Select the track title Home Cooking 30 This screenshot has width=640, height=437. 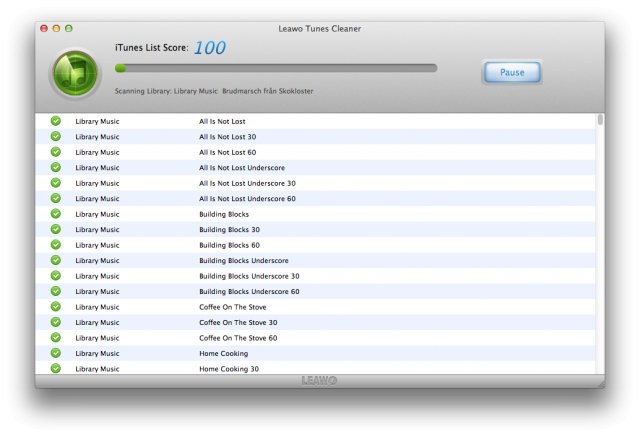(229, 369)
